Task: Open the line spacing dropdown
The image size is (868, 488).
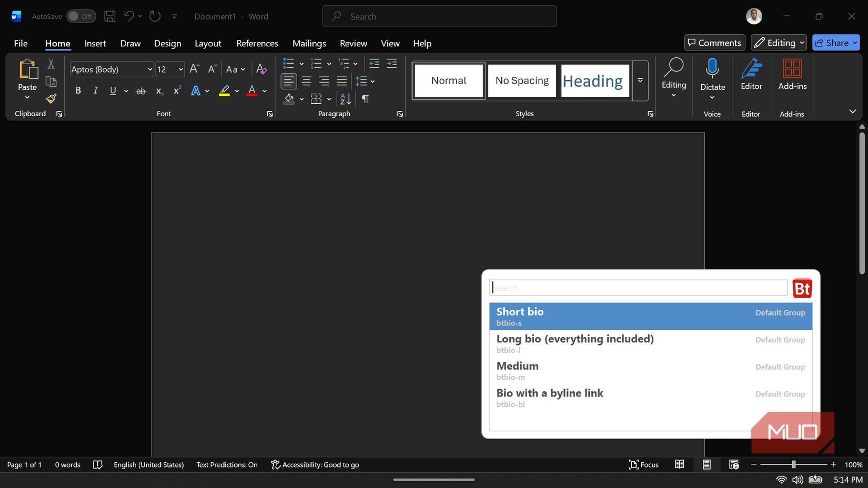Action: [373, 81]
